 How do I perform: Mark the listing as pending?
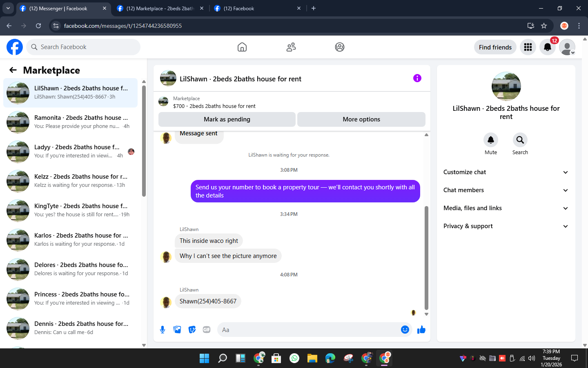click(227, 119)
